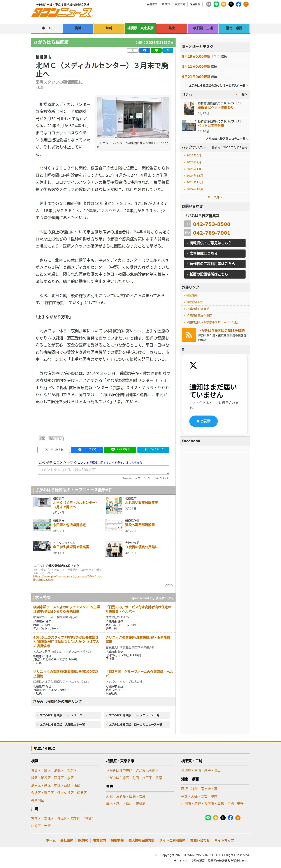Click 採用情報 in the top header
Screen dimensions: 281x868
[195, 4]
